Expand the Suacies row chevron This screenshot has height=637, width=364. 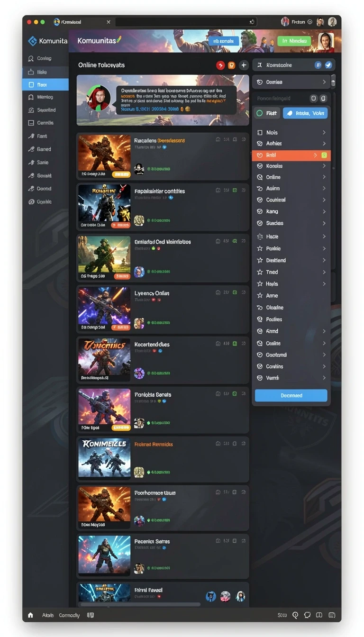pyautogui.click(x=324, y=223)
